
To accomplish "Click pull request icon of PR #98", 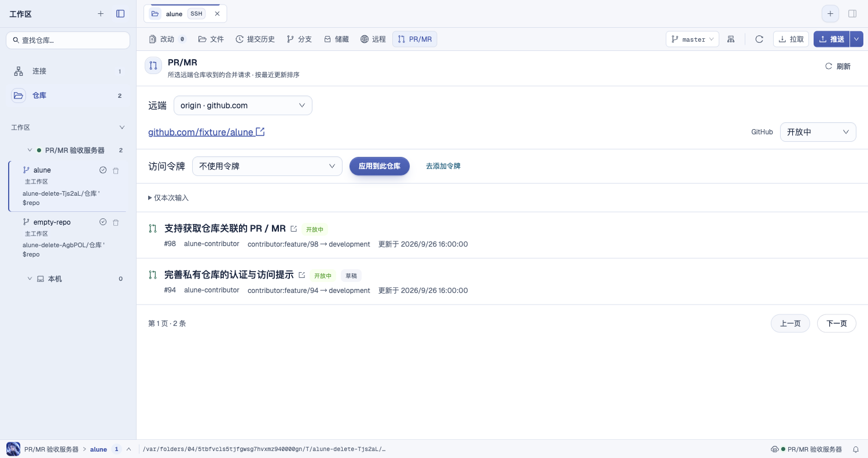I will tap(153, 229).
